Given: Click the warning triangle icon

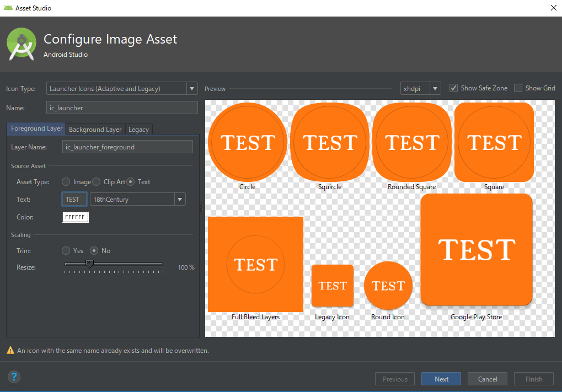Looking at the screenshot, I should tap(10, 351).
